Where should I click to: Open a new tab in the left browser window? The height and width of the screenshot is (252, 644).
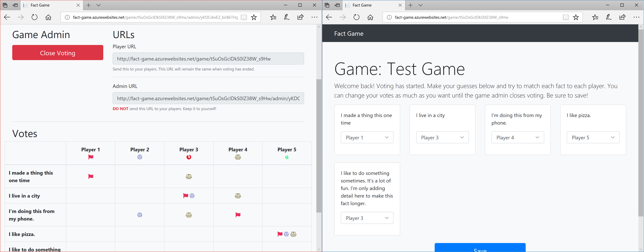coord(89,5)
